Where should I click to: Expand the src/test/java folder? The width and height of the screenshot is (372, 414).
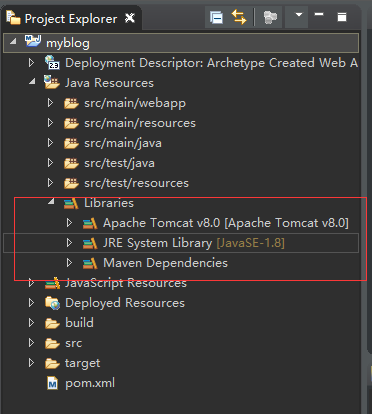coord(50,163)
